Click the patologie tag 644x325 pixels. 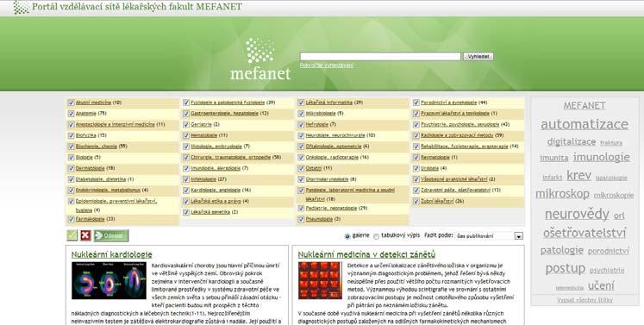[x=562, y=250]
